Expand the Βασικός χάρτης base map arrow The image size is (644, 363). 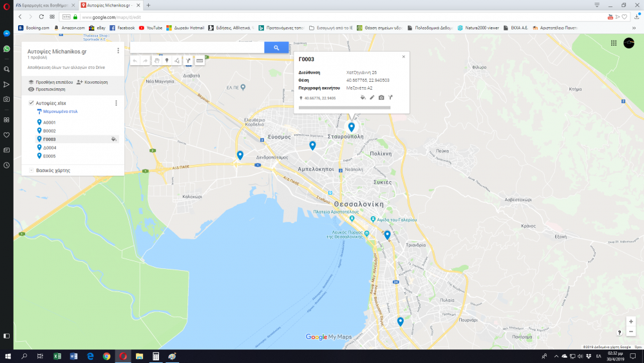pos(31,170)
